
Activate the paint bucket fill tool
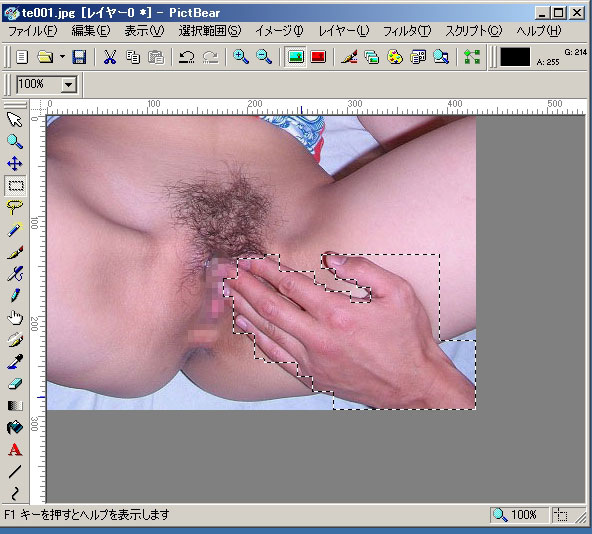coord(15,428)
